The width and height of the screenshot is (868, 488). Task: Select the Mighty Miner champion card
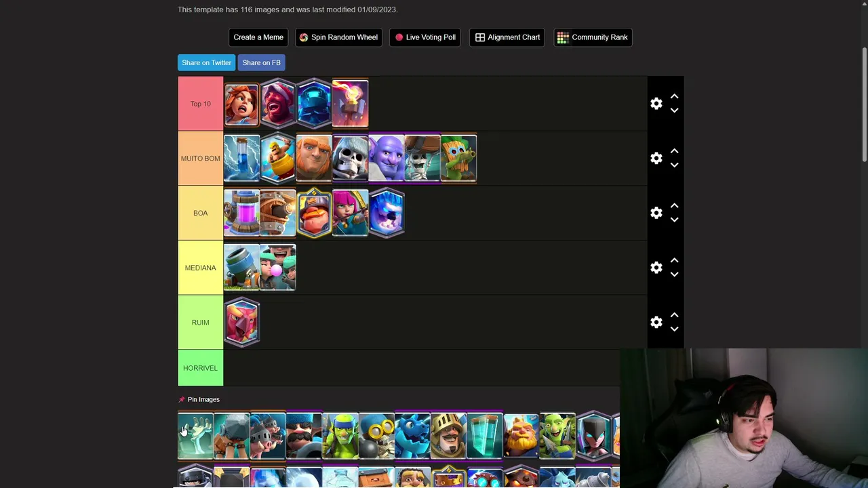coord(314,213)
